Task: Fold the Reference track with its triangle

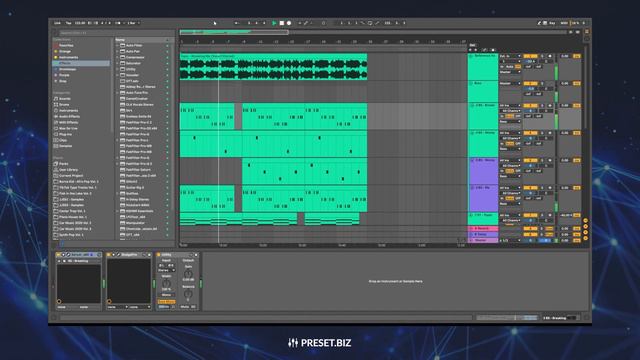Action: [471, 56]
